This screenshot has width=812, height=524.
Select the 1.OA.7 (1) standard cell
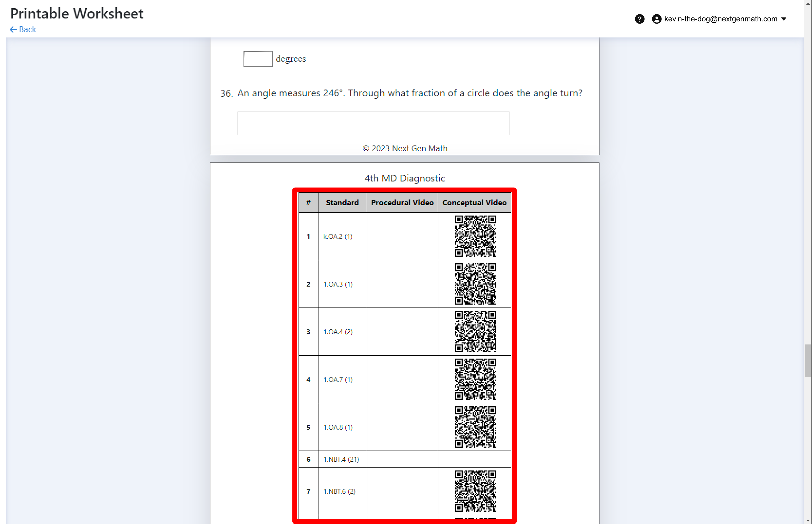(342, 379)
